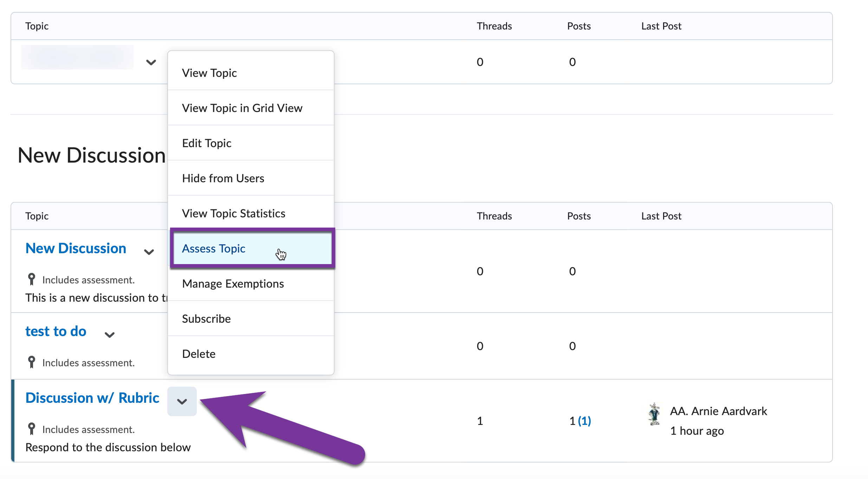Click the blurred topic title in first table
Screen dimensions: 868x479
(x=77, y=57)
